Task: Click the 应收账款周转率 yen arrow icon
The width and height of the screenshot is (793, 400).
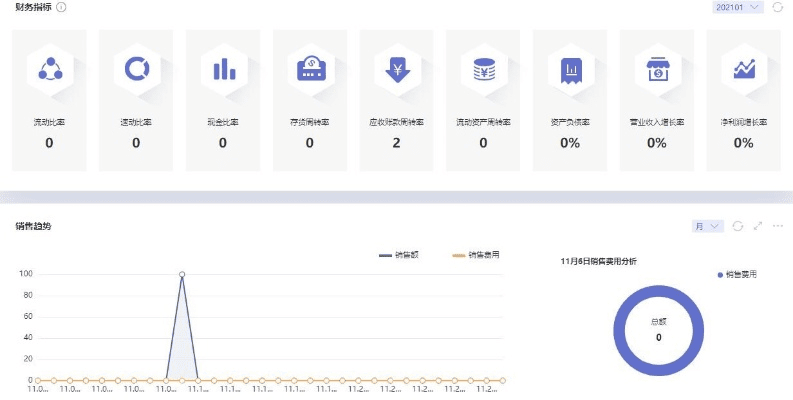Action: [x=397, y=69]
